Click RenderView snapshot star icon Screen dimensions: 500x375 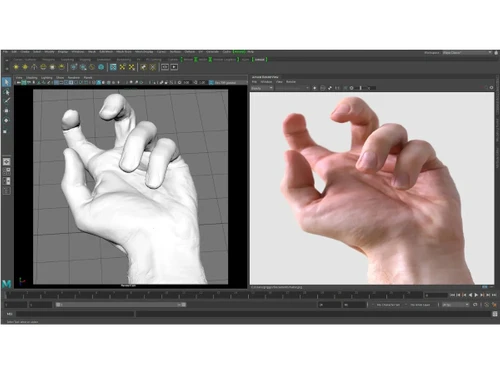point(315,88)
